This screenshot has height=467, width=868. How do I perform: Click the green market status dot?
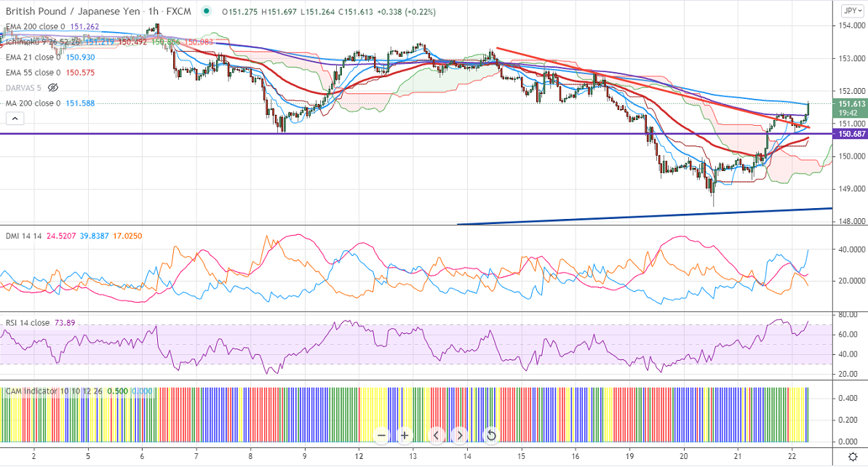(x=207, y=11)
